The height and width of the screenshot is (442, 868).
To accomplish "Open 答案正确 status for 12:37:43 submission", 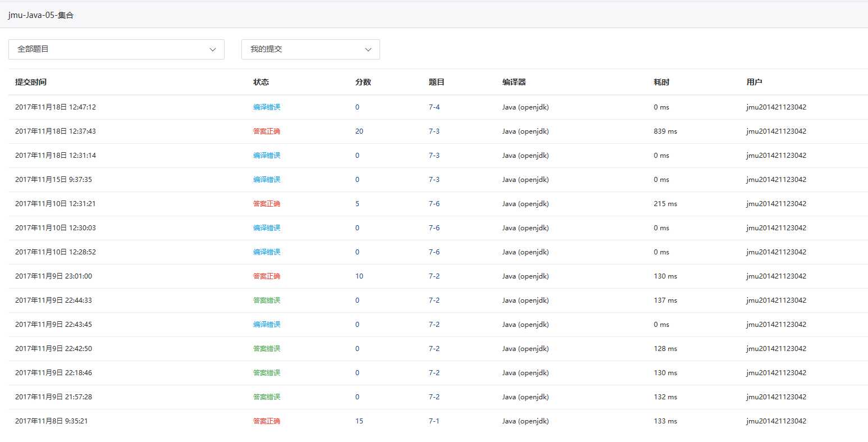I will [267, 131].
